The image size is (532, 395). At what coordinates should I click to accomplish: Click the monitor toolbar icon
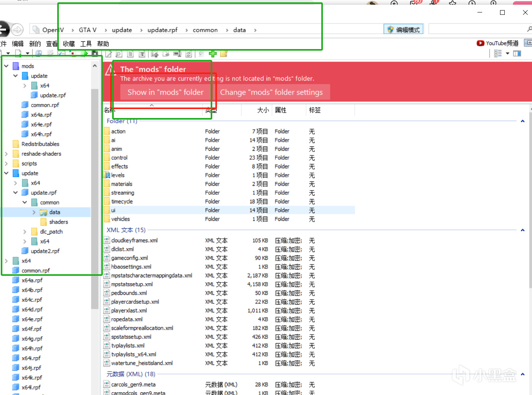click(177, 54)
